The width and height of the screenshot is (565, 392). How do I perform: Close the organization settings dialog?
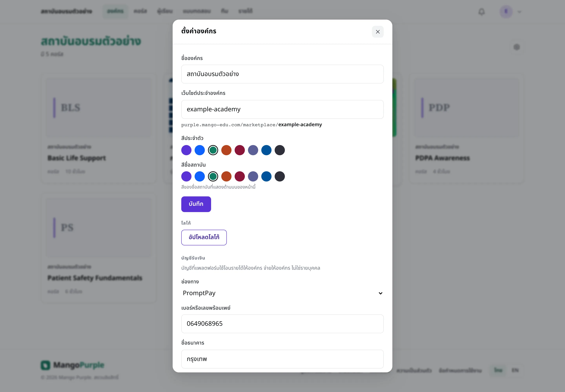(378, 32)
